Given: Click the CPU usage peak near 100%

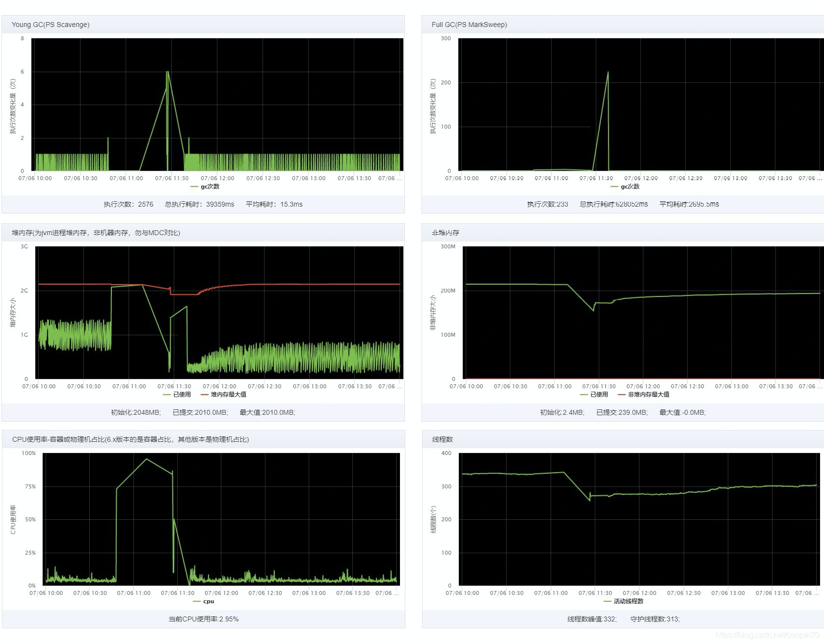Looking at the screenshot, I should point(147,459).
